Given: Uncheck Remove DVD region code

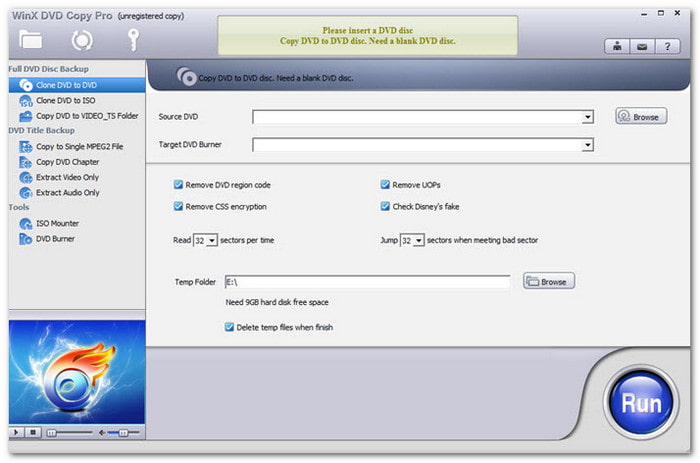Looking at the screenshot, I should coord(178,184).
